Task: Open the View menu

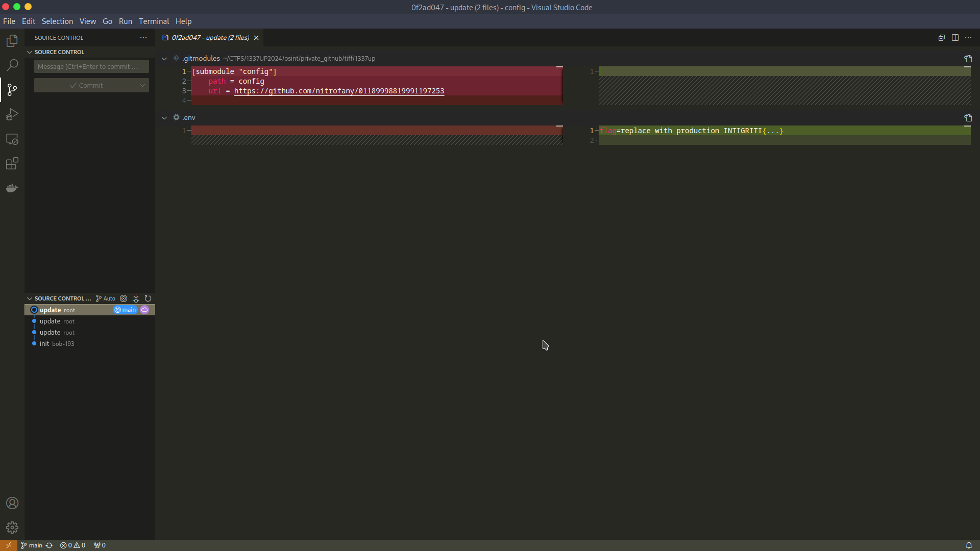Action: point(88,21)
